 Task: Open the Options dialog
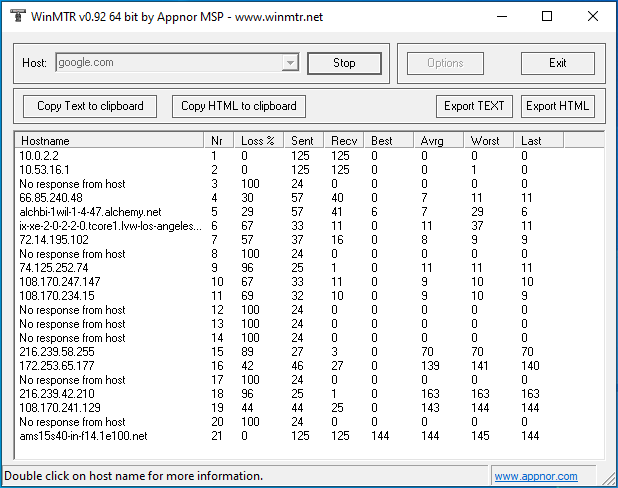[445, 63]
